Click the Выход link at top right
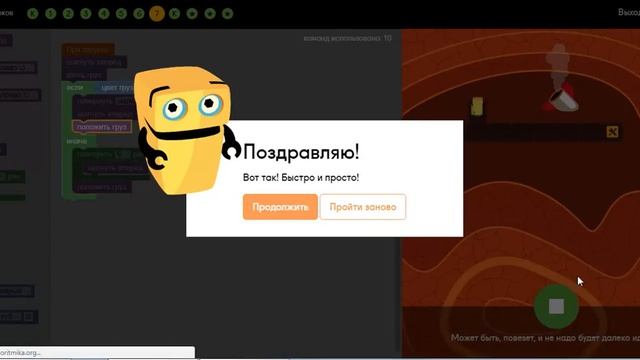The image size is (640, 360). (629, 12)
